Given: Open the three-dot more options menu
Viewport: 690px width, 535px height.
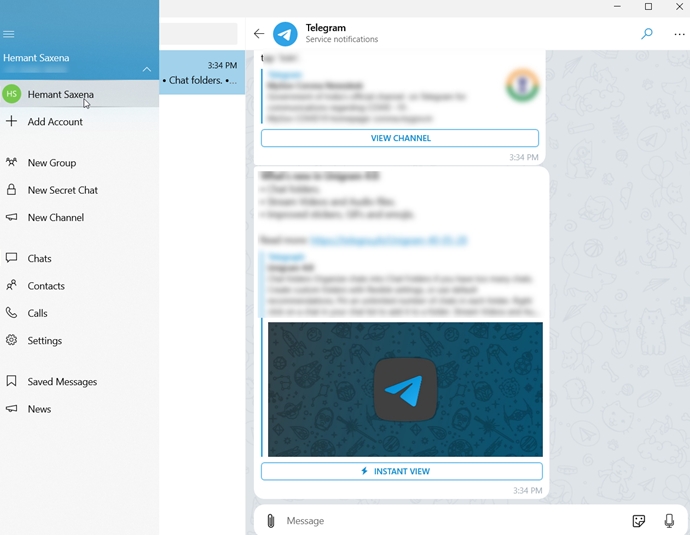Looking at the screenshot, I should tap(680, 33).
